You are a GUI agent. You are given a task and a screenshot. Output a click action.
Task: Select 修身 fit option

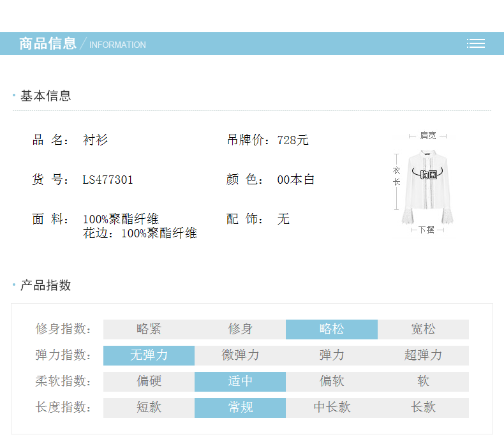(240, 329)
